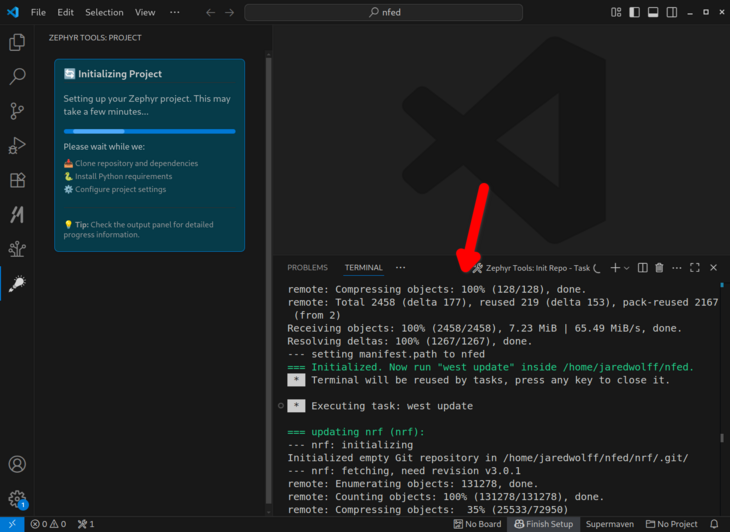The height and width of the screenshot is (532, 730).
Task: Open the File menu
Action: [38, 13]
